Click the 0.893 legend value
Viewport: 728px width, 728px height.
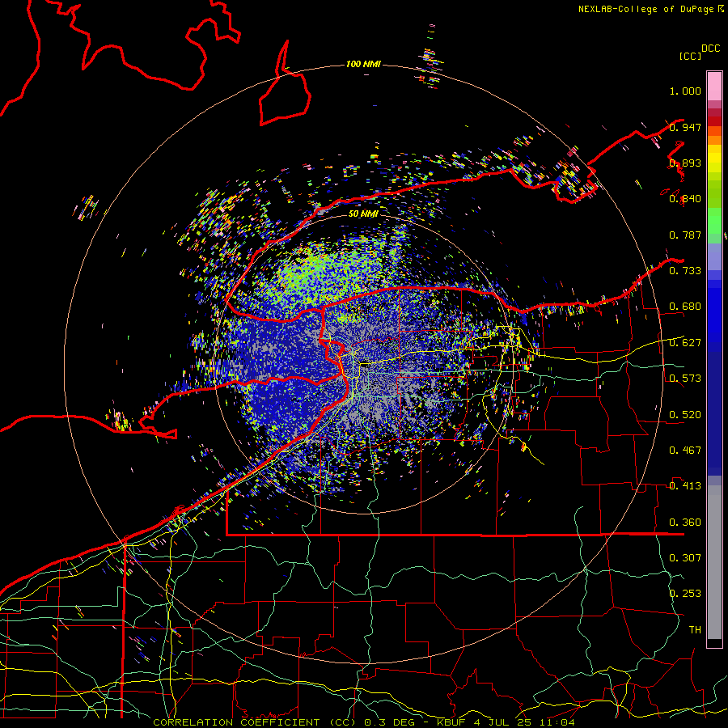pos(685,163)
